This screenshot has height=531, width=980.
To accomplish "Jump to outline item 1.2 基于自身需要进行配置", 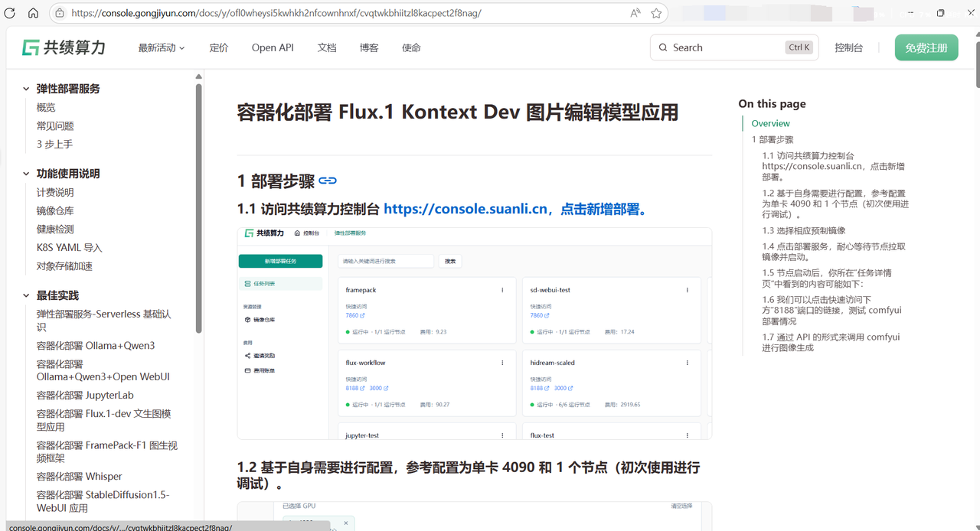I will pos(835,204).
